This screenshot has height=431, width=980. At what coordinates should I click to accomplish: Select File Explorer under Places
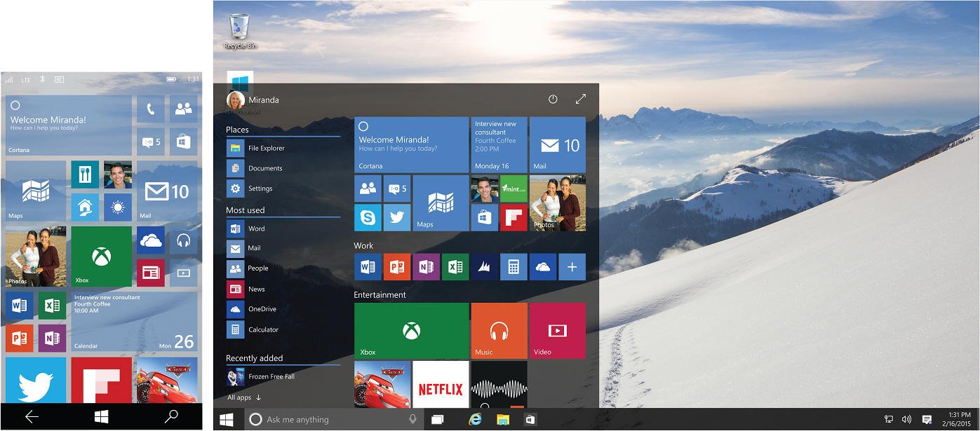(266, 149)
